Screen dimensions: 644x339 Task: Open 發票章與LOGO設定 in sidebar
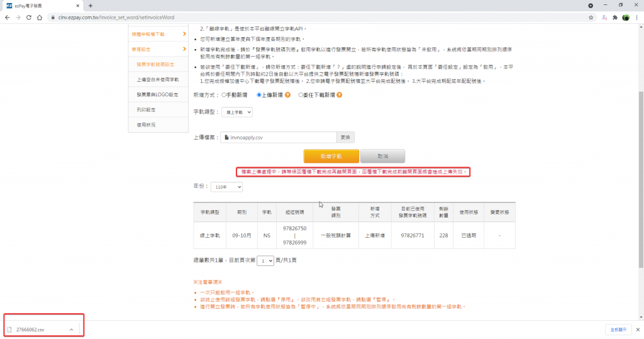pos(158,95)
